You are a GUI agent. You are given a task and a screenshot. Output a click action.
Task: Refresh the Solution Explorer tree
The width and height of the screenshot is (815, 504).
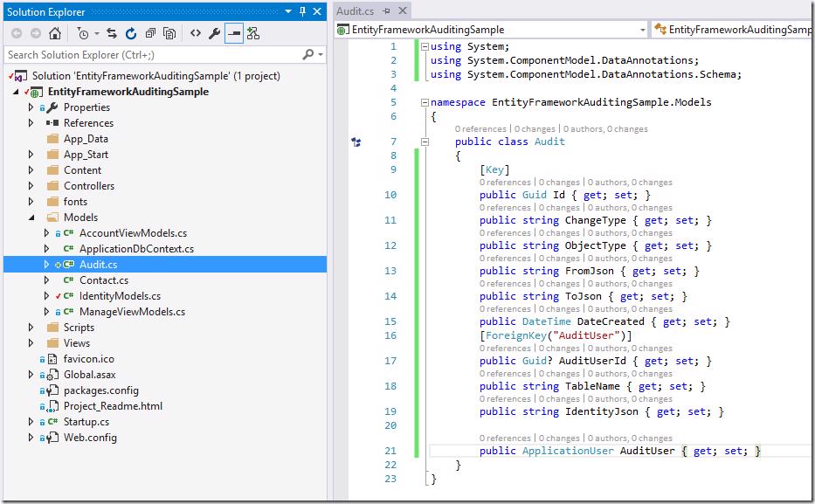131,33
